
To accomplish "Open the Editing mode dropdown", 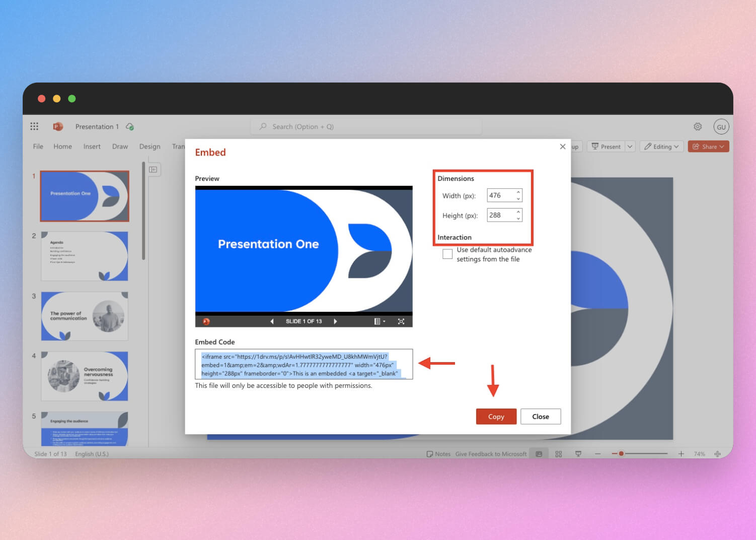I will 661,147.
